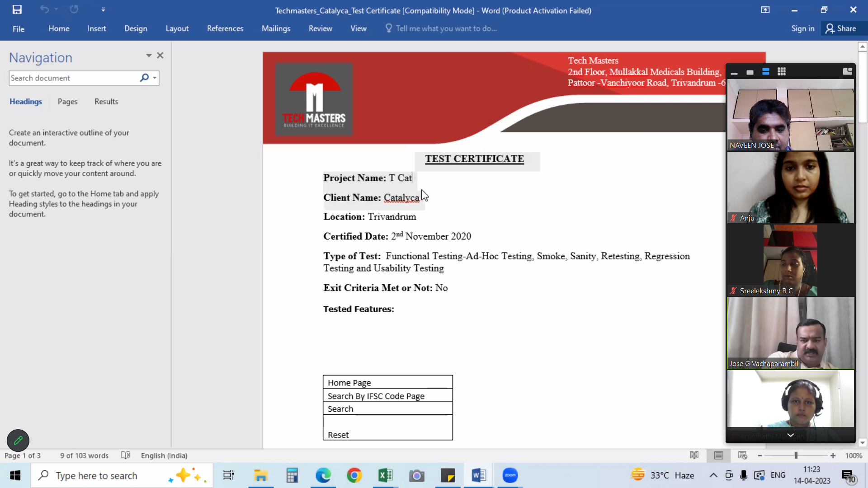Open the spelling proofing status icon
The image size is (868, 488).
(x=126, y=455)
